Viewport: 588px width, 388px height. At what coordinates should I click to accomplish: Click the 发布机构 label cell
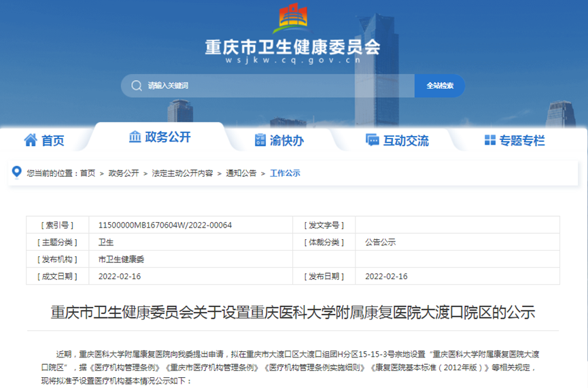[x=57, y=259]
